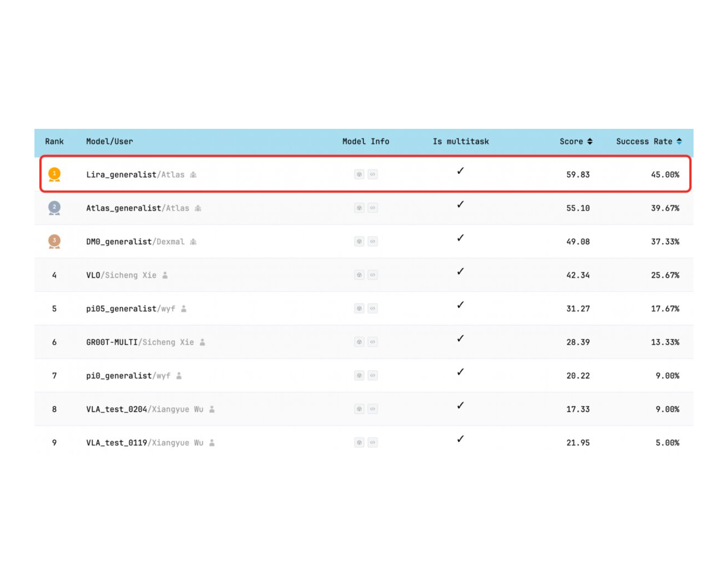
Task: Open code icon for DM0_generalist row
Action: pos(373,241)
